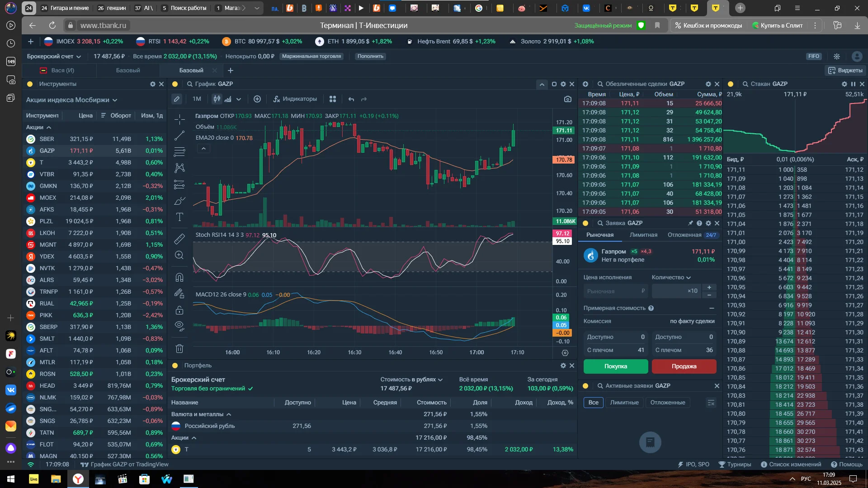
Task: Collapse the Акции group in instruments
Action: 38,127
